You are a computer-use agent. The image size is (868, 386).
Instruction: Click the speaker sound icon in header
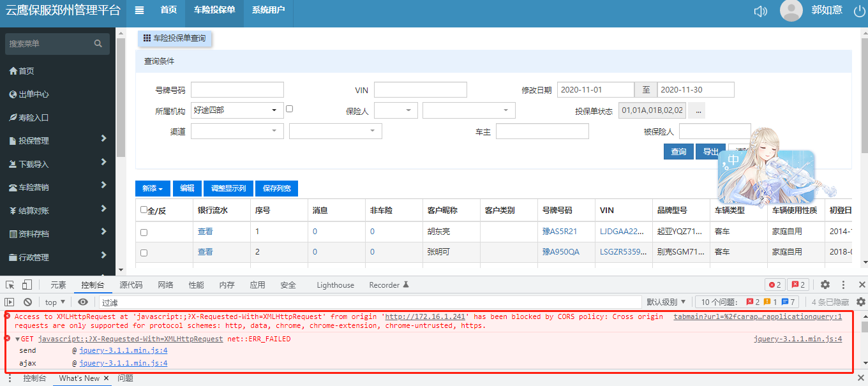pos(760,11)
